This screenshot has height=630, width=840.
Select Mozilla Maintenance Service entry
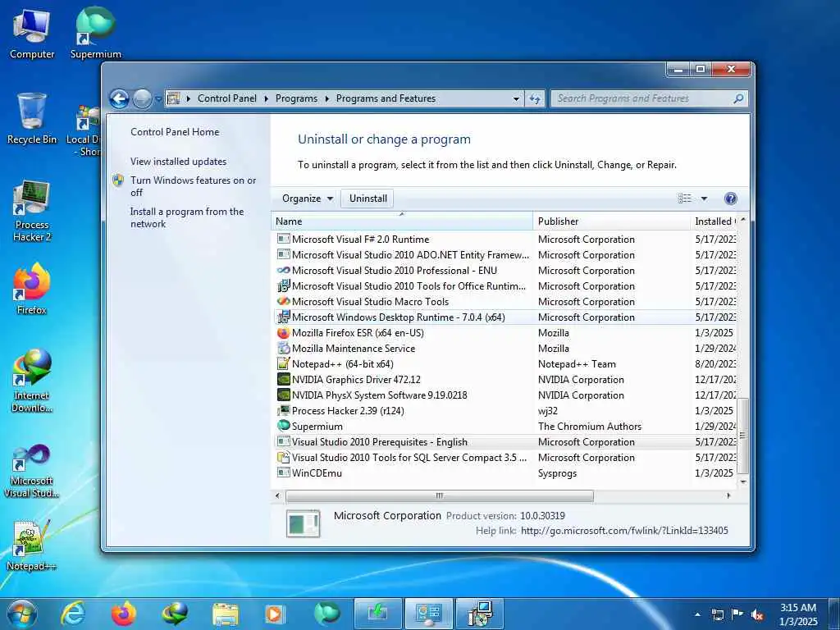(505, 349)
